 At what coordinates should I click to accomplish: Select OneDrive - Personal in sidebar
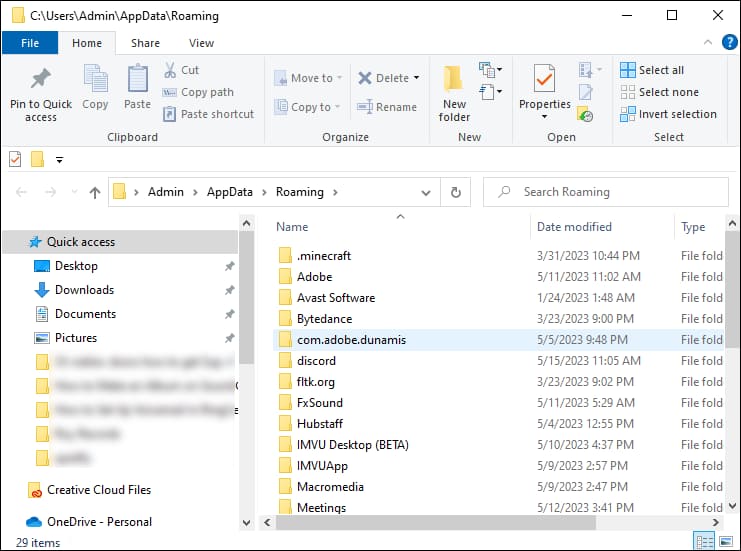point(89,522)
